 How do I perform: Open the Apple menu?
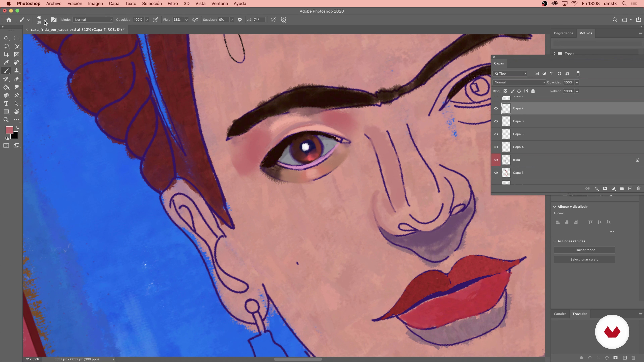[9, 4]
